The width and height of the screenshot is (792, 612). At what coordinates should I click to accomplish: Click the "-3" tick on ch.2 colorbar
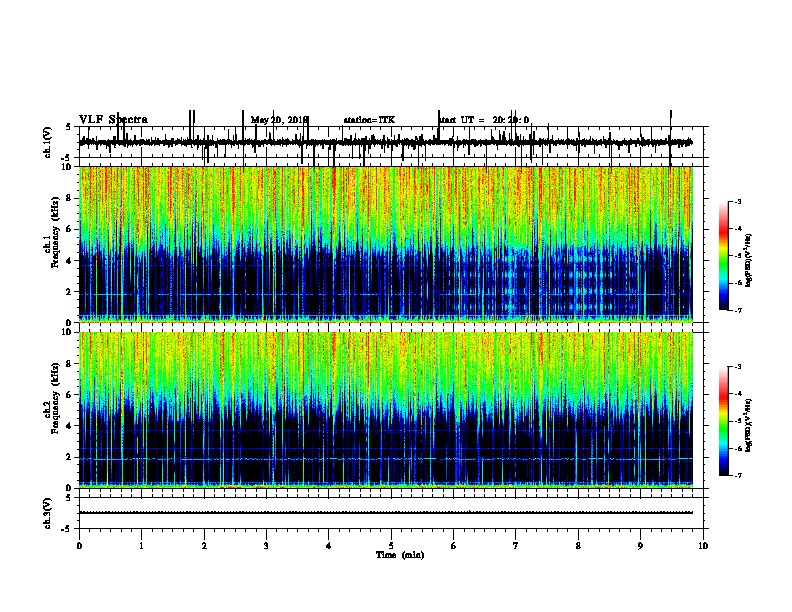tap(738, 367)
